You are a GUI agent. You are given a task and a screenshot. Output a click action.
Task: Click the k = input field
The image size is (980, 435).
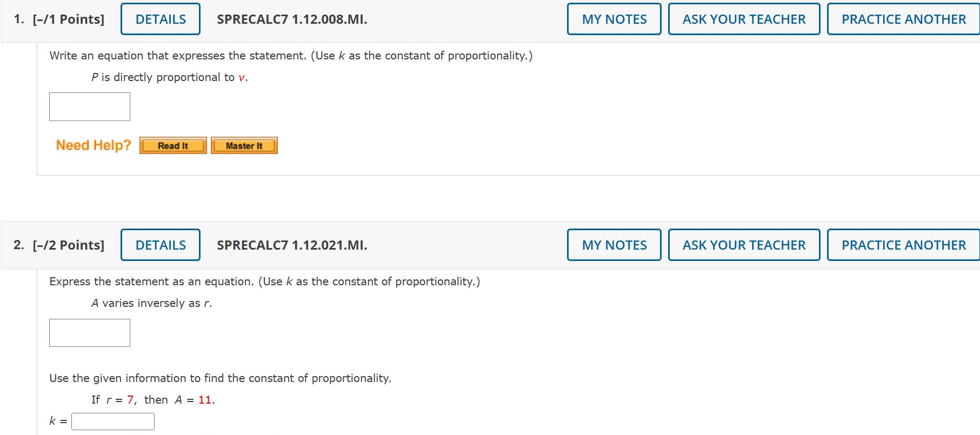click(x=112, y=421)
